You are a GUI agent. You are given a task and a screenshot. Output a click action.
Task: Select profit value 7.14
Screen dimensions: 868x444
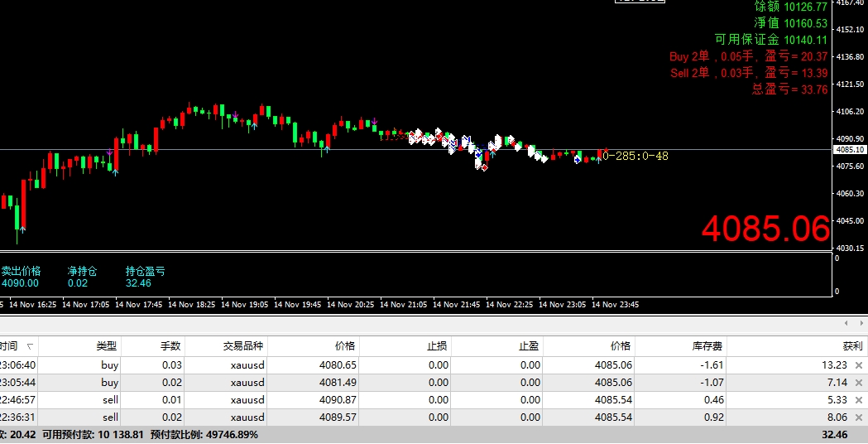click(x=837, y=383)
